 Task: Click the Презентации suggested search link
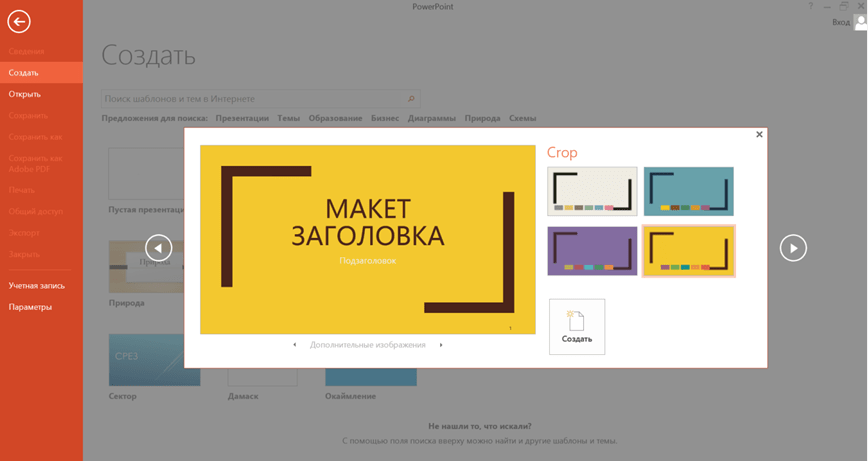point(242,118)
